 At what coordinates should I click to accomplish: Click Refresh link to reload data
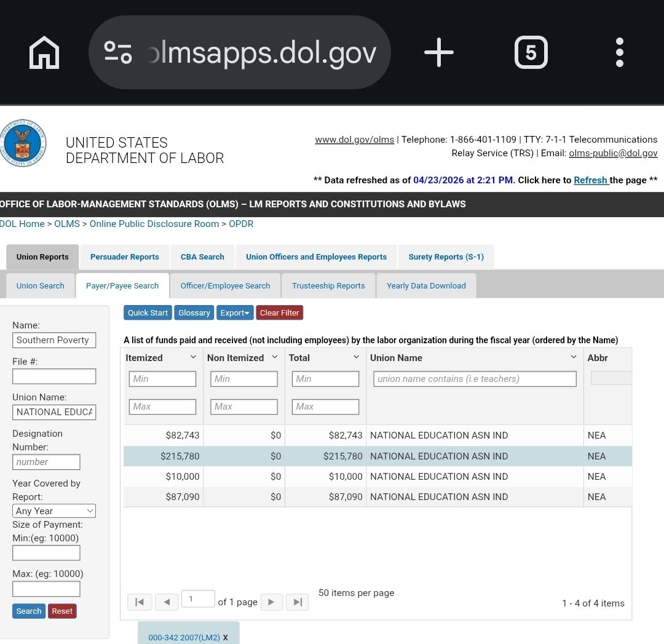click(x=591, y=180)
